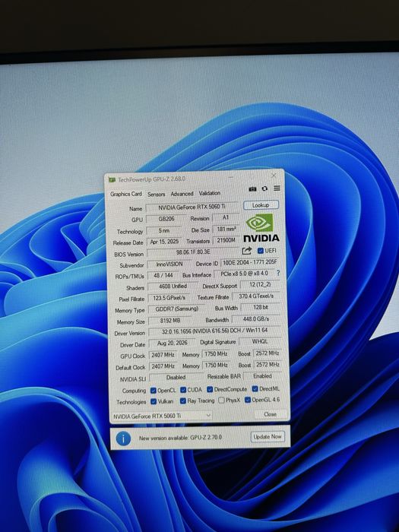Click the Digital Signature field WHQL
This screenshot has width=399, height=532.
[260, 342]
